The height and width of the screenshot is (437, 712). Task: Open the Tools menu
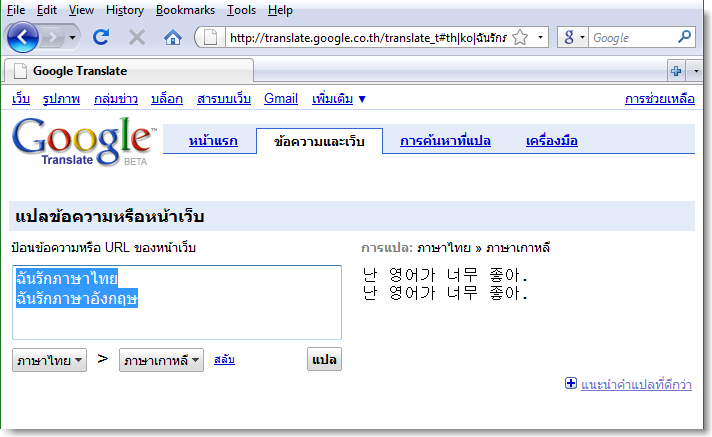click(x=242, y=10)
